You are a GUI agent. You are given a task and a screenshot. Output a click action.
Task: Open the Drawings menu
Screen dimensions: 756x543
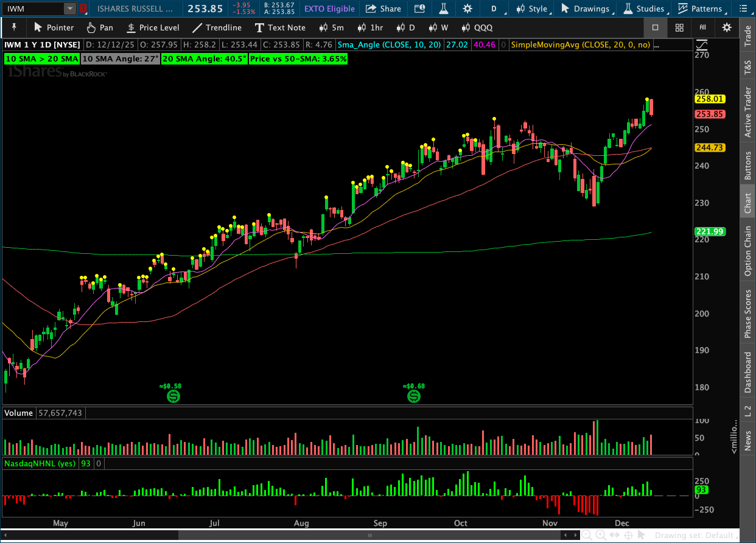click(586, 9)
